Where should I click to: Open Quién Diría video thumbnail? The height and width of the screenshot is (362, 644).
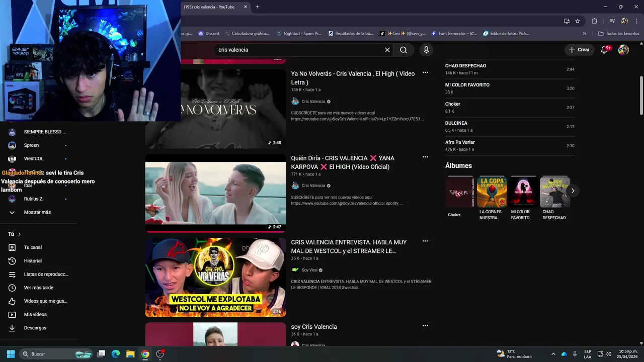(x=215, y=193)
